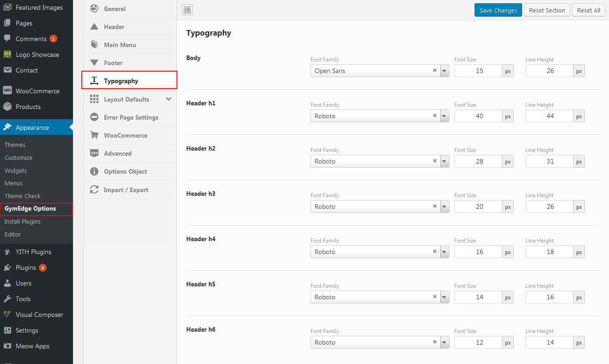Click the Import / Export refresh icon
The width and height of the screenshot is (609, 364).
(x=94, y=190)
